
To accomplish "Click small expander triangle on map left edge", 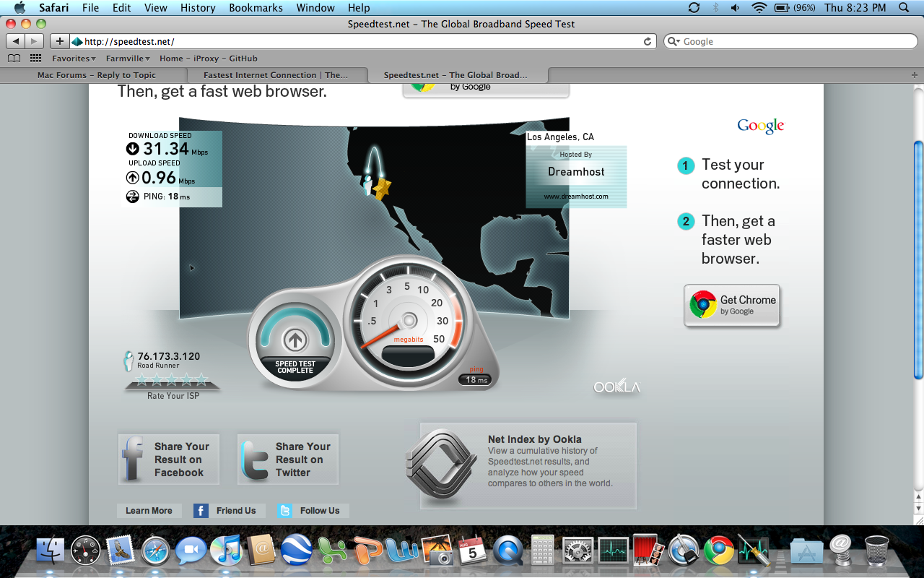I will 192,268.
